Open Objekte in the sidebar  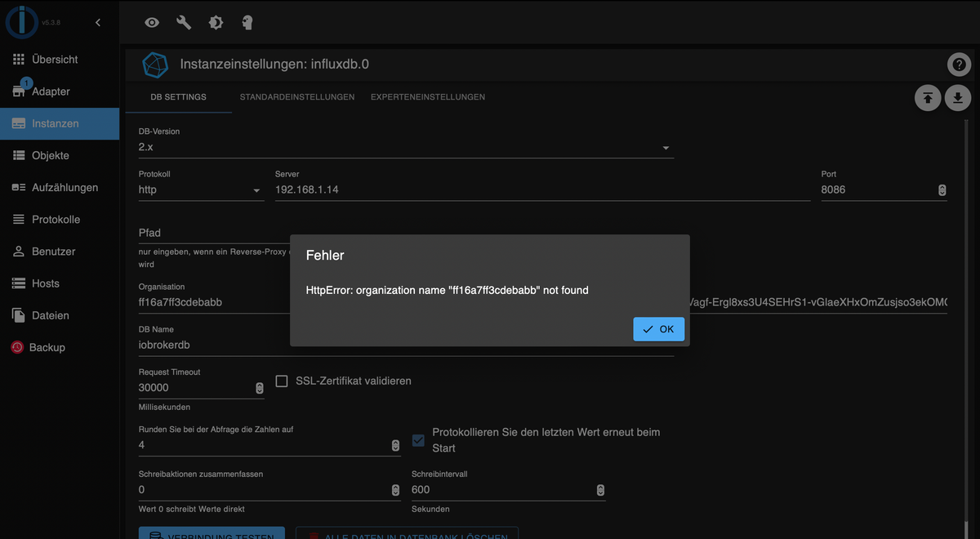point(60,155)
